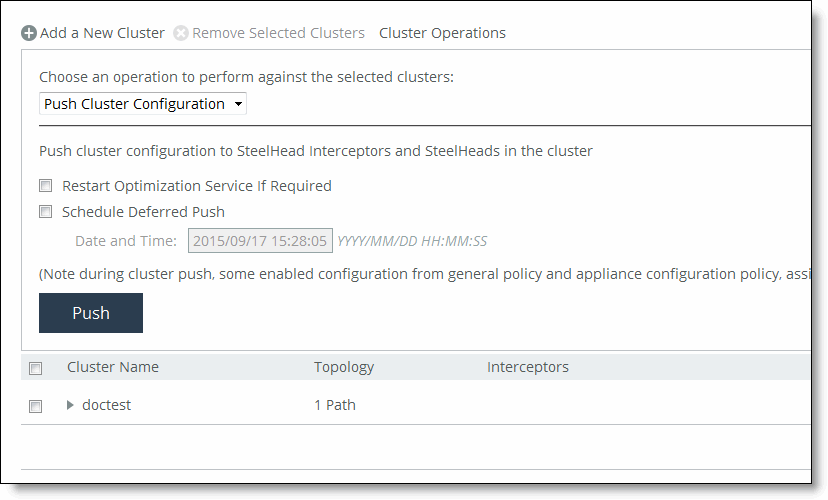Expand the doctest cluster row triangle
Screen dimensions: 828x500
[70, 405]
